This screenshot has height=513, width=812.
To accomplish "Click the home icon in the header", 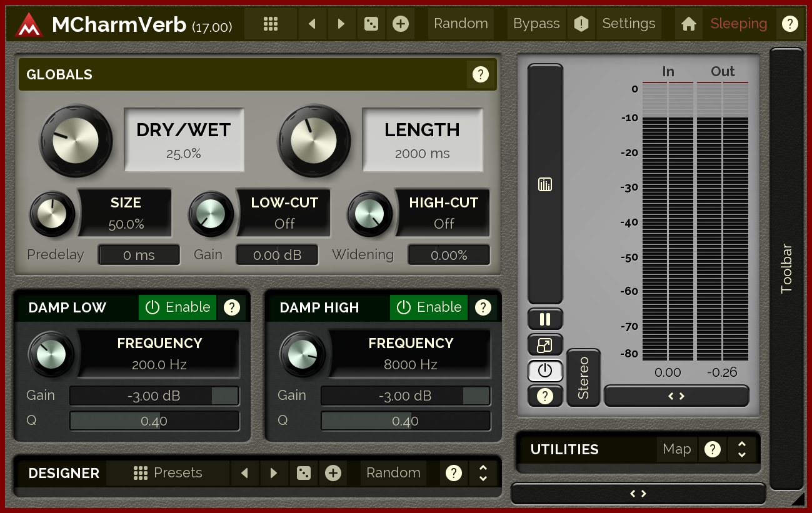I will pos(689,24).
